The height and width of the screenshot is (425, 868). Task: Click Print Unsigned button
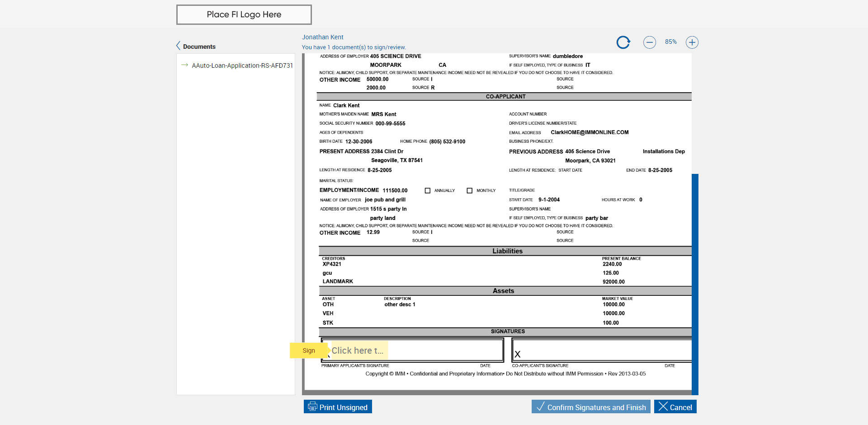[338, 406]
